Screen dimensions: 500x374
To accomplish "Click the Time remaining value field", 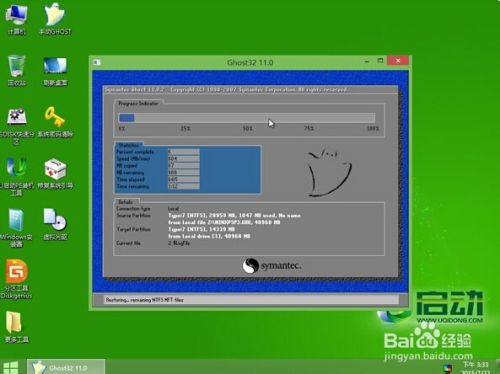I will (x=184, y=186).
